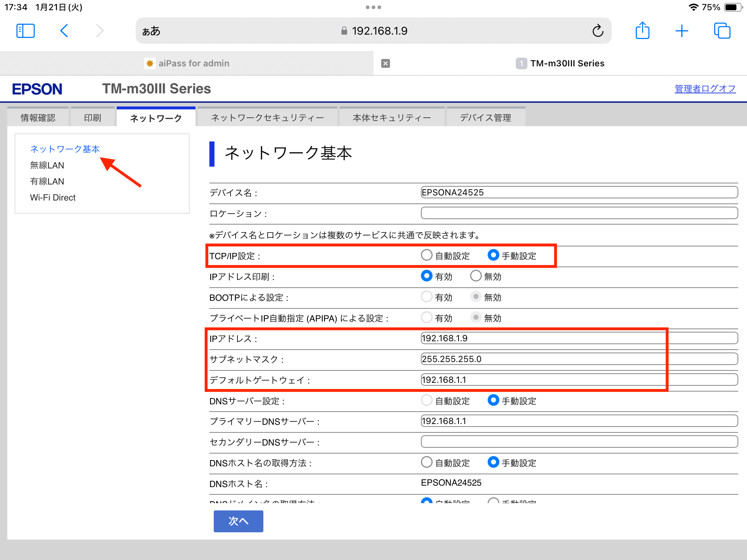Open the 本体セキュリティー tab
Viewport: 747px width, 560px height.
(x=392, y=117)
